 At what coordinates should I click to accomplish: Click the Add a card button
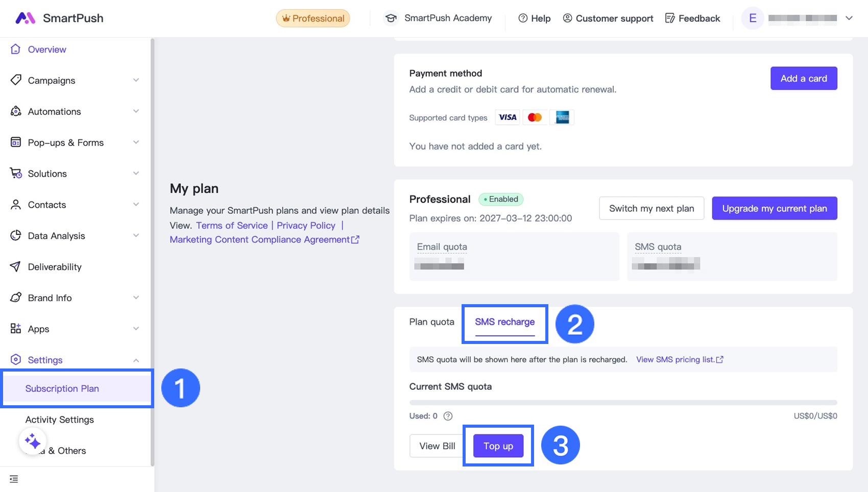803,79
